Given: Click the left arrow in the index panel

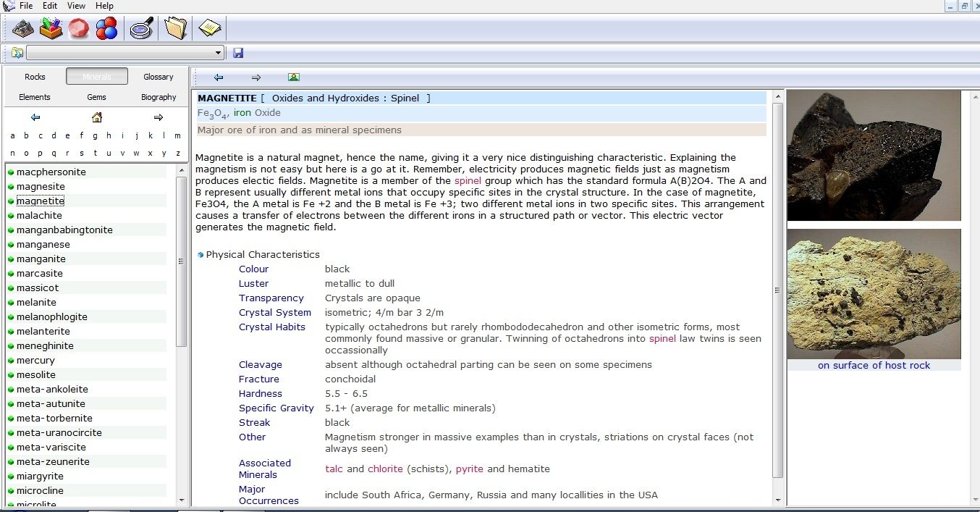Looking at the screenshot, I should 35,117.
